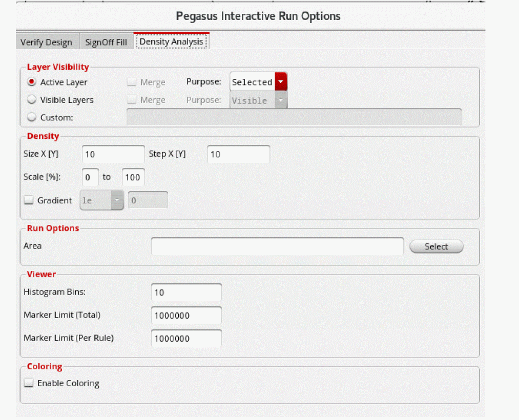519x420 pixels.
Task: Click the Scale minimum field showing 0
Action: [90, 177]
